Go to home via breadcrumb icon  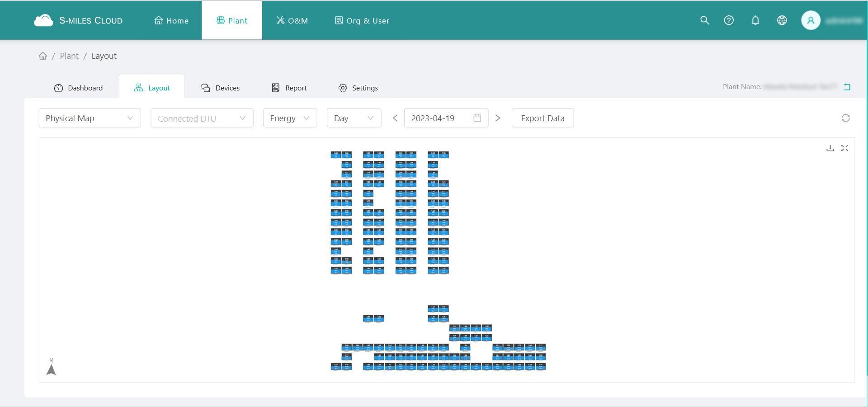(43, 56)
